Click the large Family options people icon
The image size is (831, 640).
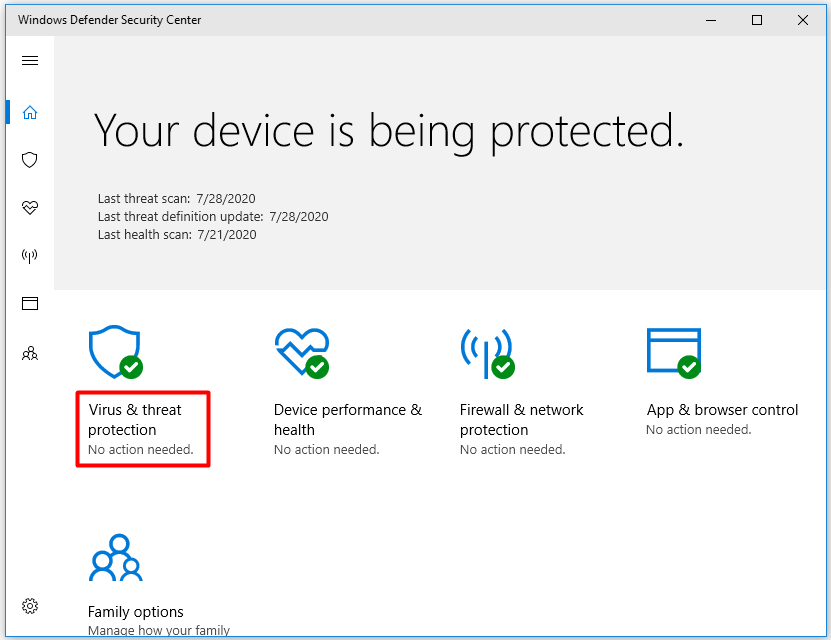(116, 557)
